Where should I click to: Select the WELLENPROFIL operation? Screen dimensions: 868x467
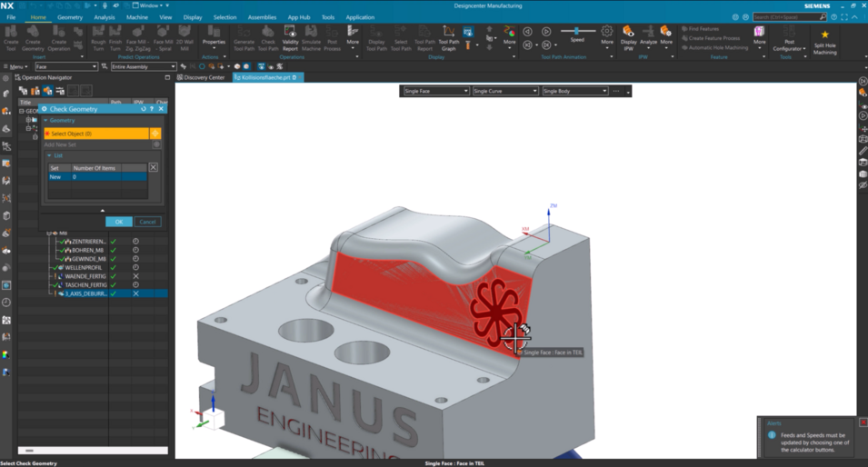[83, 267]
